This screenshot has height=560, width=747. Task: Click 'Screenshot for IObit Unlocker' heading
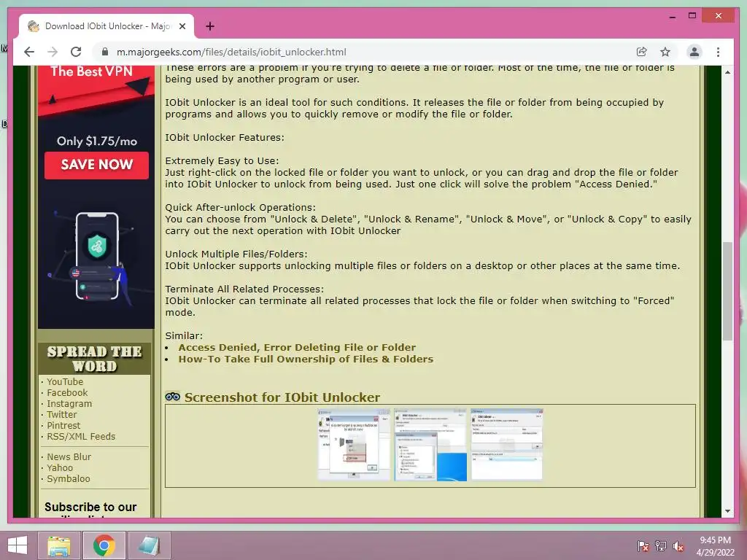click(x=282, y=397)
